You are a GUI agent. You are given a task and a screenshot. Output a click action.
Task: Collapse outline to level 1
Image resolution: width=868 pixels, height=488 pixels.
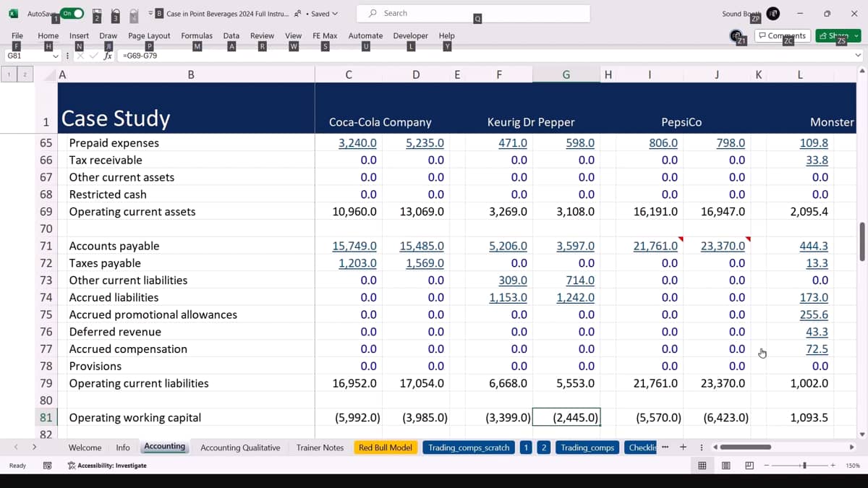(x=9, y=74)
